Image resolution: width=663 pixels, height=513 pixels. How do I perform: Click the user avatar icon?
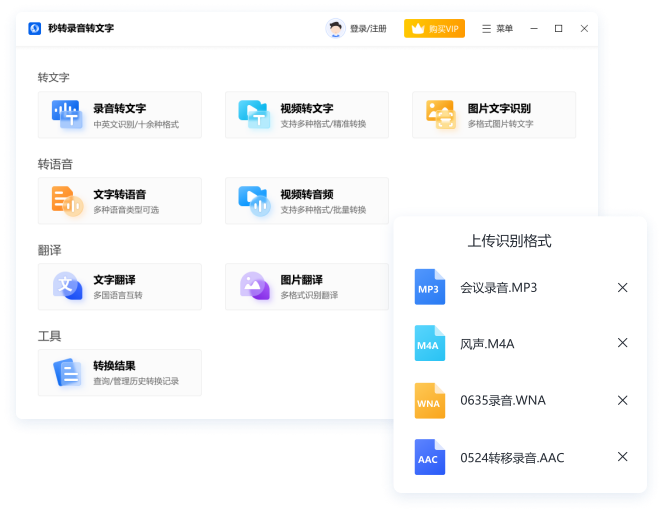pyautogui.click(x=335, y=28)
